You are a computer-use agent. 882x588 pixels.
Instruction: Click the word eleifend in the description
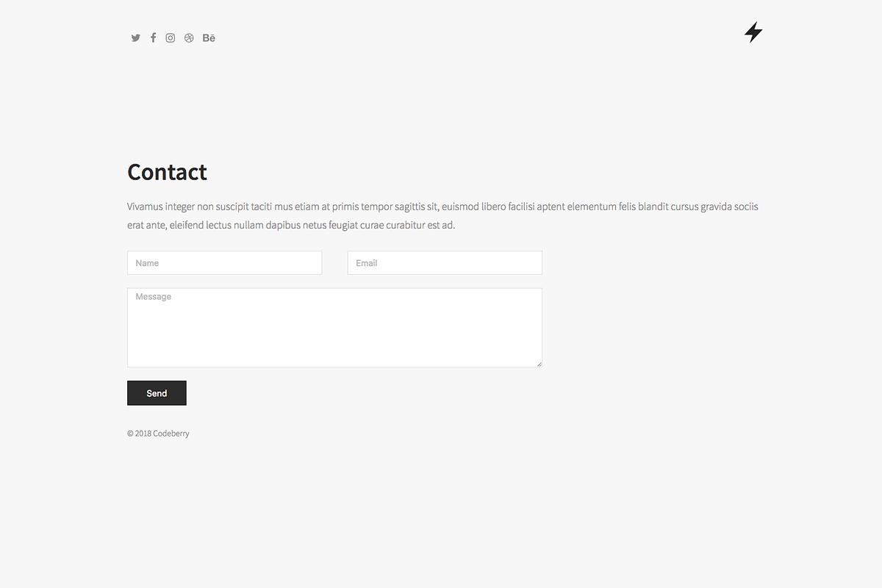tap(187, 226)
